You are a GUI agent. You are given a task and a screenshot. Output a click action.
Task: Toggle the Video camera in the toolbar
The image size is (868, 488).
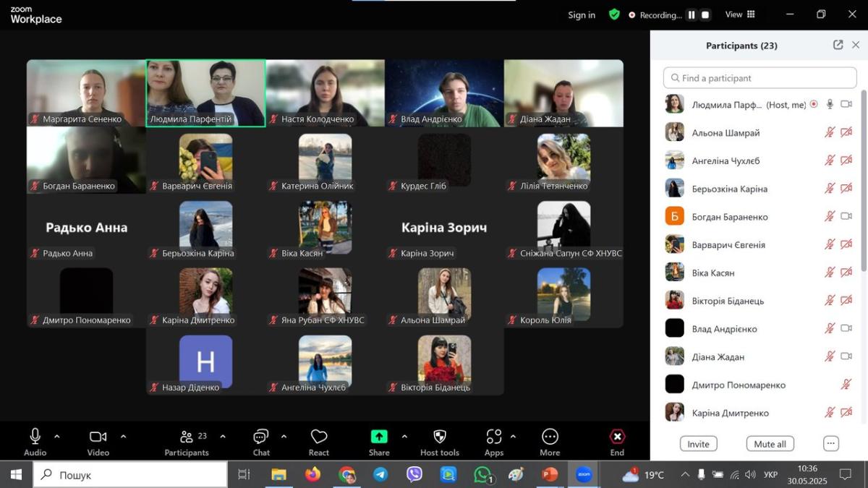98,437
